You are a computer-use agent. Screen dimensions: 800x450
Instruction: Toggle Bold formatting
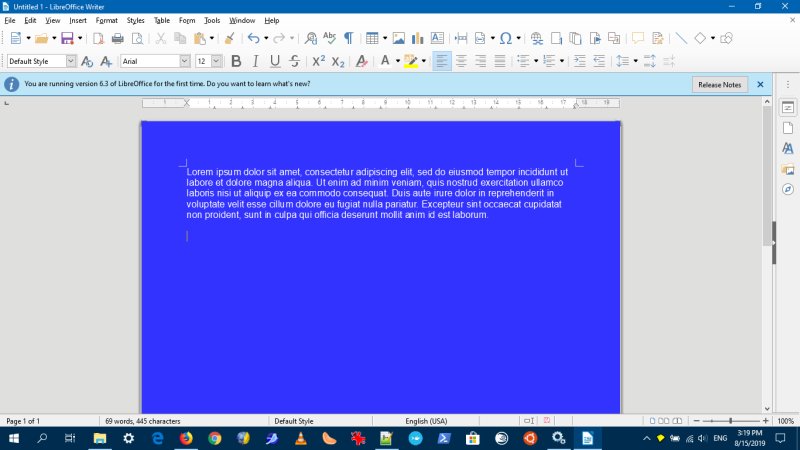[236, 61]
